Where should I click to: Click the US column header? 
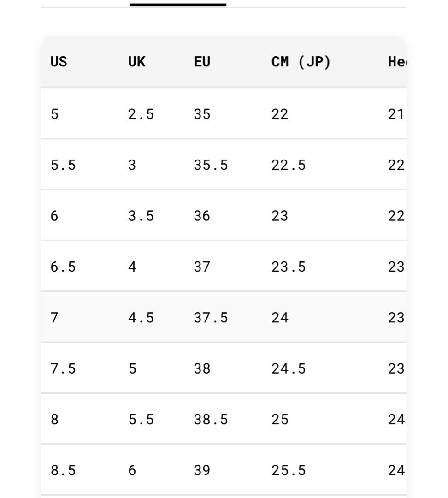(59, 62)
